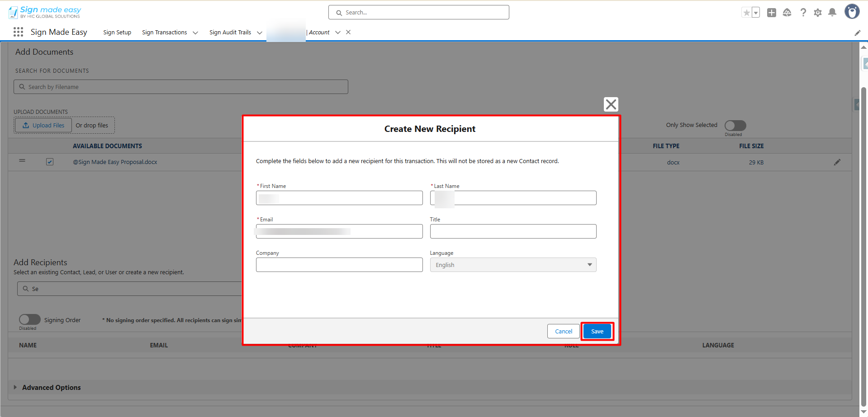
Task: Close the dialog with the X icon
Action: tap(611, 104)
